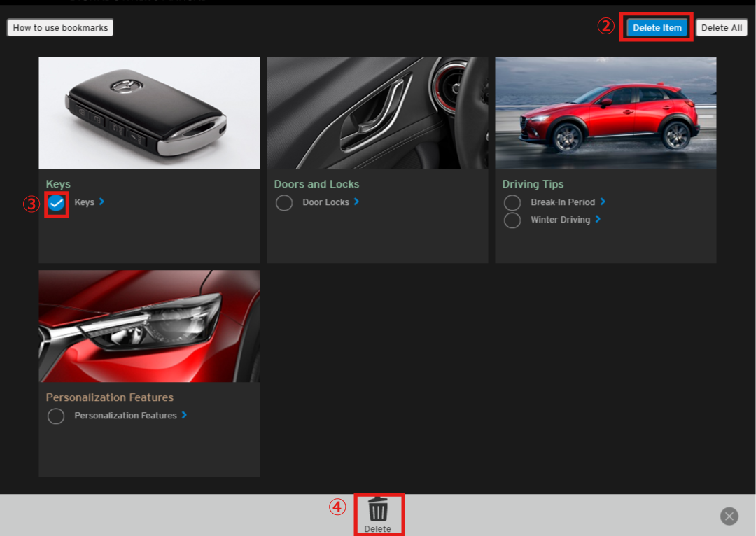Select the Break-In Period checkbox
This screenshot has width=756, height=536.
click(512, 203)
